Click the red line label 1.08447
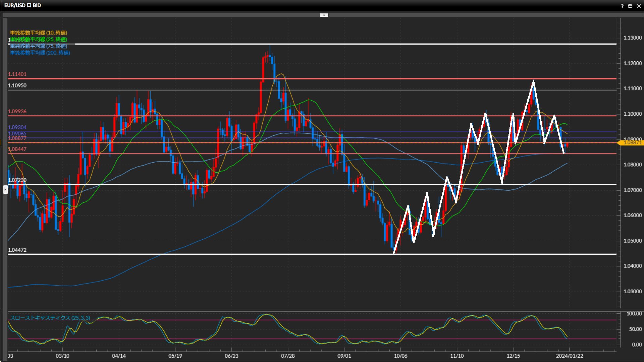The height and width of the screenshot is (362, 644). pyautogui.click(x=17, y=149)
